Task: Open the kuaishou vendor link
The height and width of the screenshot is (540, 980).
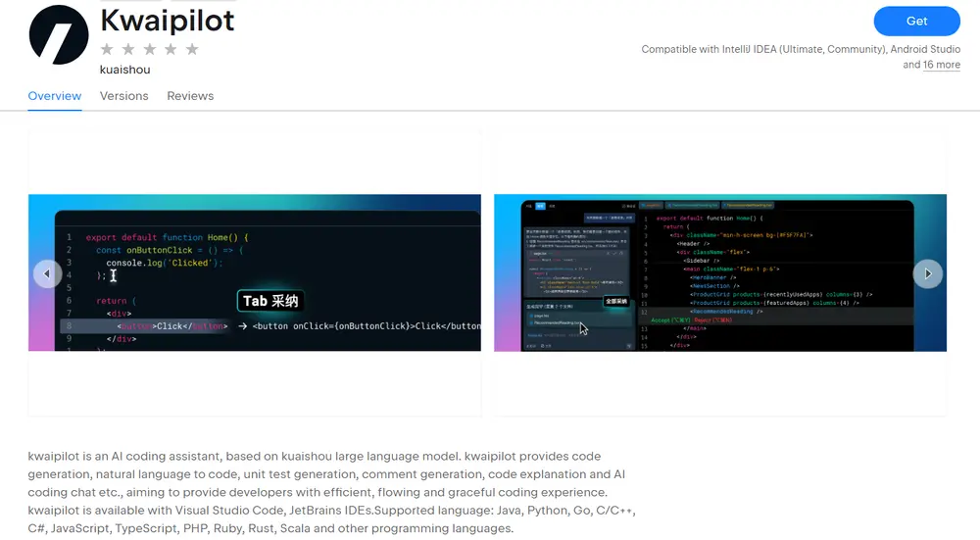Action: point(124,70)
